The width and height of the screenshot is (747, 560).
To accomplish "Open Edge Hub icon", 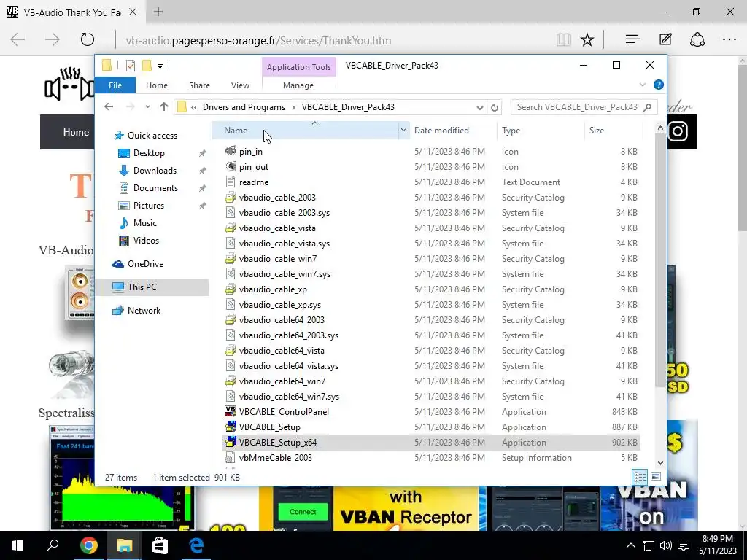I will coord(632,39).
